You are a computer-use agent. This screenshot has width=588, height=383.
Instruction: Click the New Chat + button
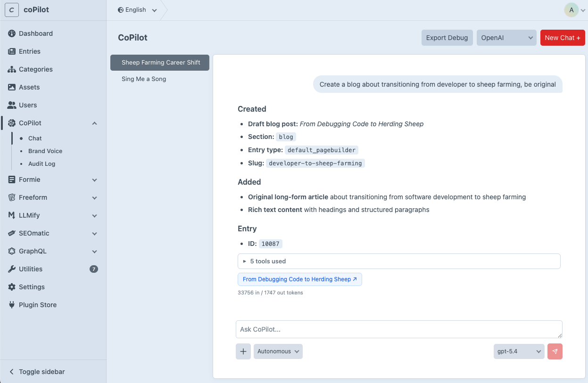[563, 38]
